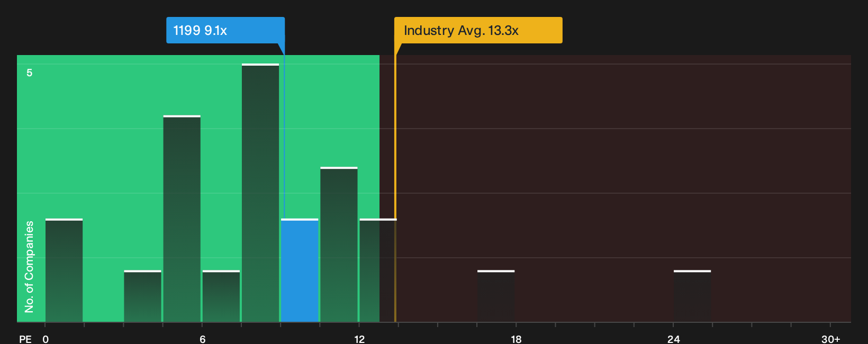Select the highlighted blue histogram bar

pos(300,270)
